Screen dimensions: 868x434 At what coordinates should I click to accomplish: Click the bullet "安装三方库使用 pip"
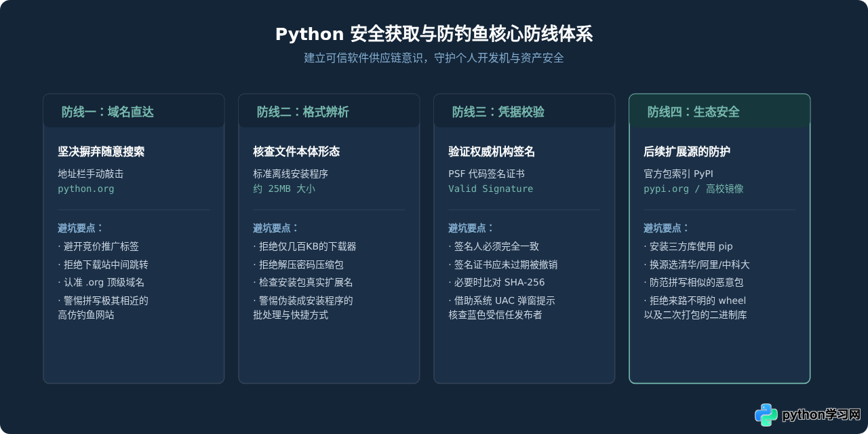pos(688,246)
